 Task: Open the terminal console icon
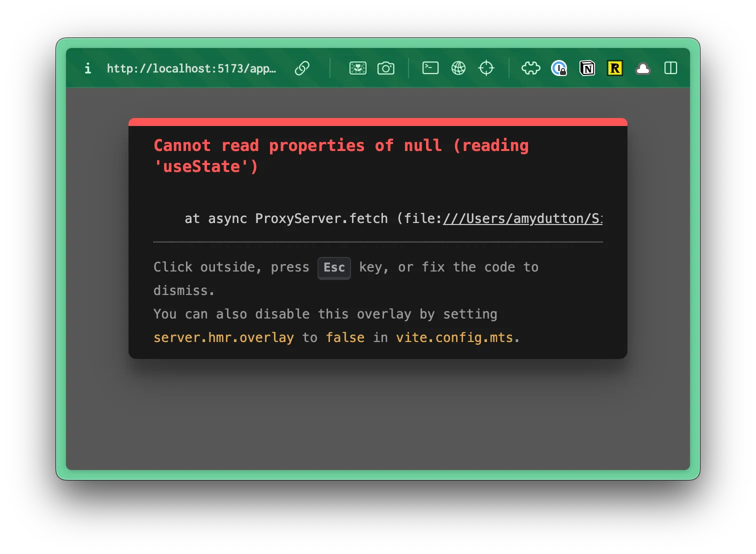[x=430, y=68]
